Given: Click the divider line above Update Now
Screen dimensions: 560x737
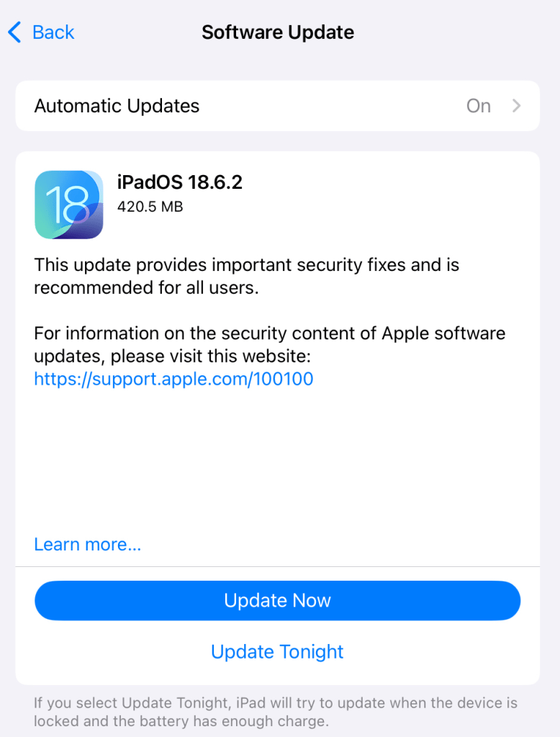Looking at the screenshot, I should [278, 566].
